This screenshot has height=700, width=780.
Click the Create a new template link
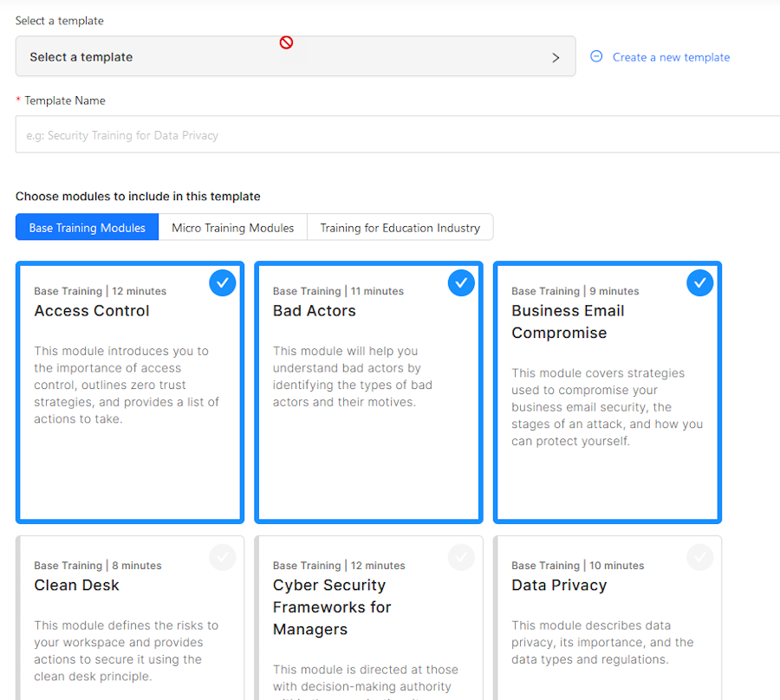tap(671, 57)
